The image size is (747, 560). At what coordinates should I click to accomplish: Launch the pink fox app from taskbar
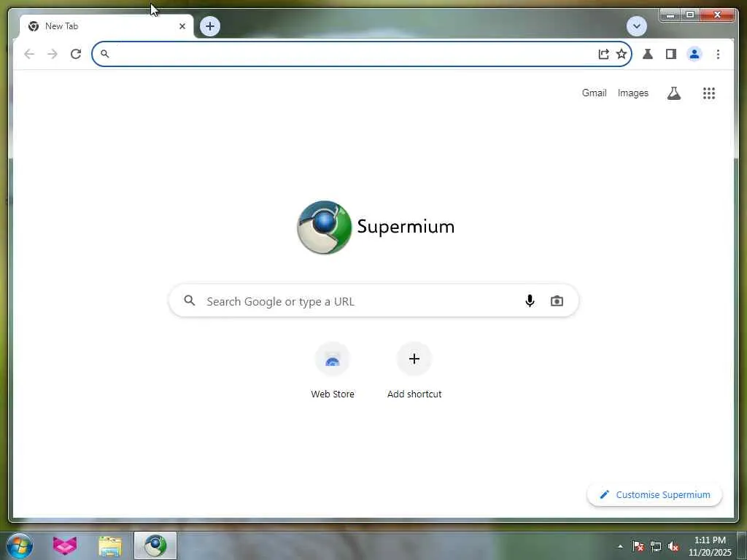65,545
